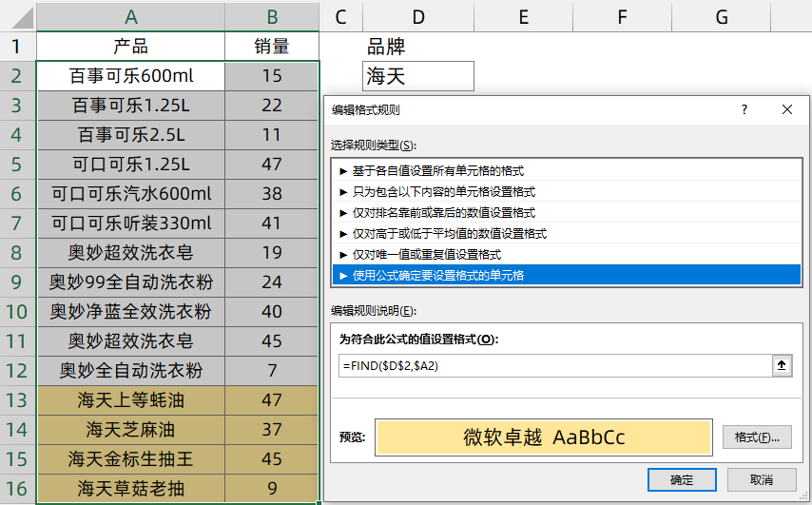Screen dimensions: 812x505
Task: Select cell 可口可乐听装330ml
Action: 130,223
